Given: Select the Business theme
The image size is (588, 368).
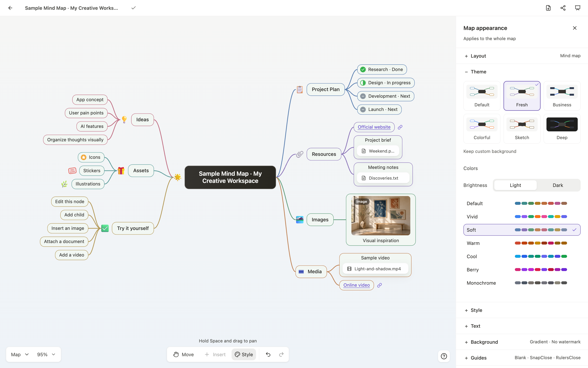Looking at the screenshot, I should tap(562, 96).
